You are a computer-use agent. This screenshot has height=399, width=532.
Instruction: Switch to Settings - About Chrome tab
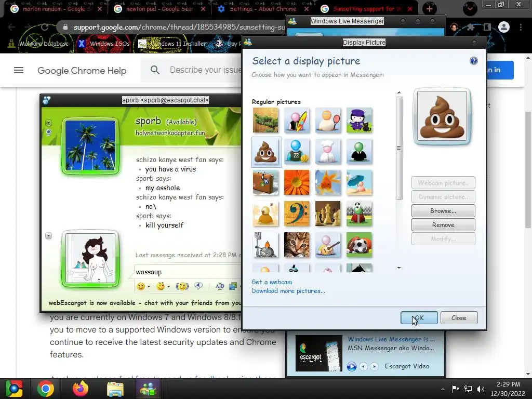click(x=262, y=9)
